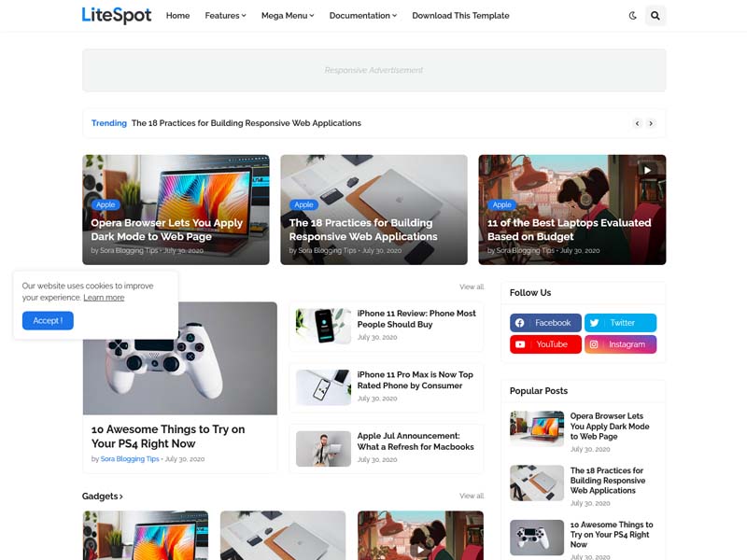Follow on Facebook button
The width and height of the screenshot is (747, 560).
[x=545, y=323]
